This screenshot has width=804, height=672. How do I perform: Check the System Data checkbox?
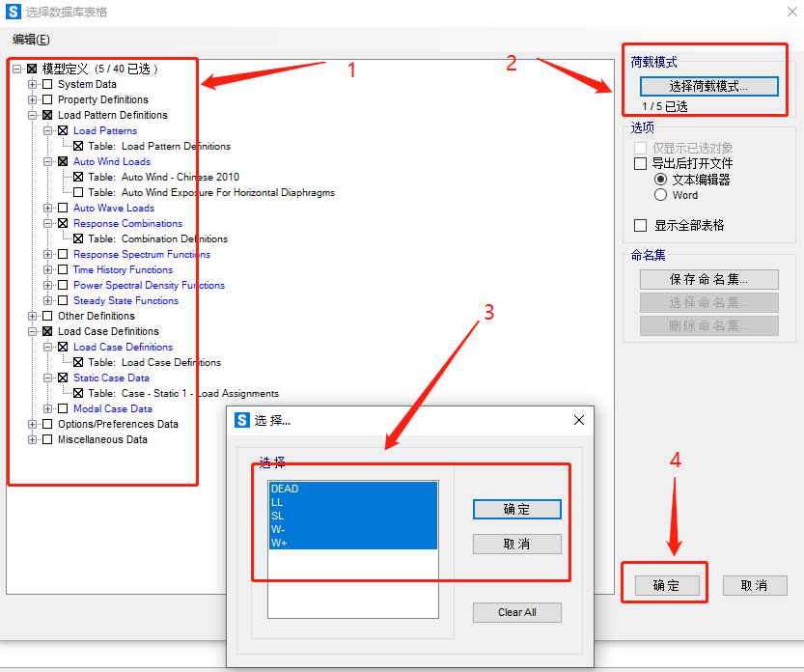click(x=47, y=84)
